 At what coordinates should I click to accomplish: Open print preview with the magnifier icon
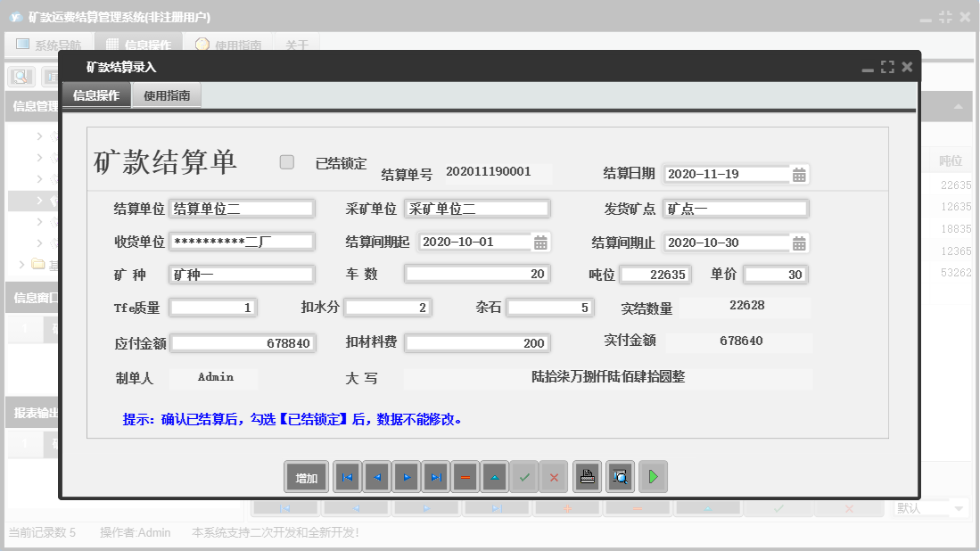(619, 477)
